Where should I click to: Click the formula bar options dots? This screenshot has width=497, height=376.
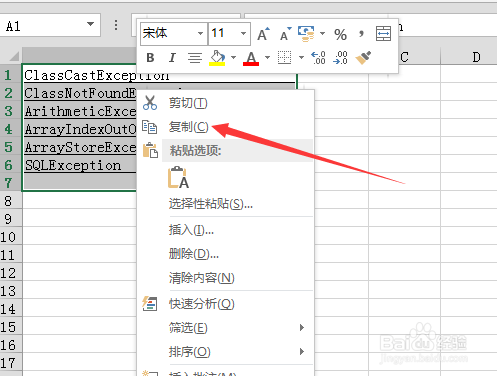[x=116, y=25]
